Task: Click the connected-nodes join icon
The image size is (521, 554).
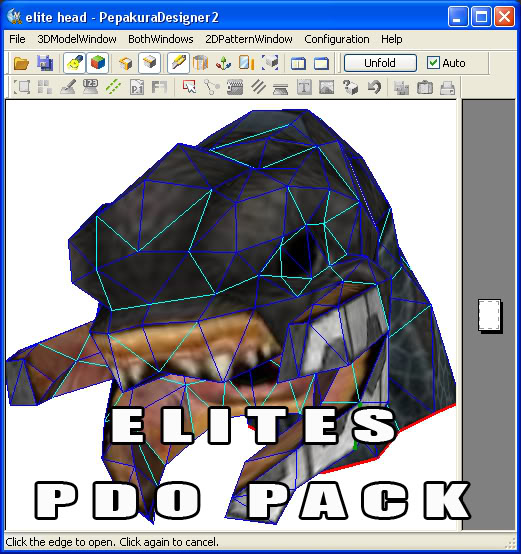Action: [x=212, y=87]
